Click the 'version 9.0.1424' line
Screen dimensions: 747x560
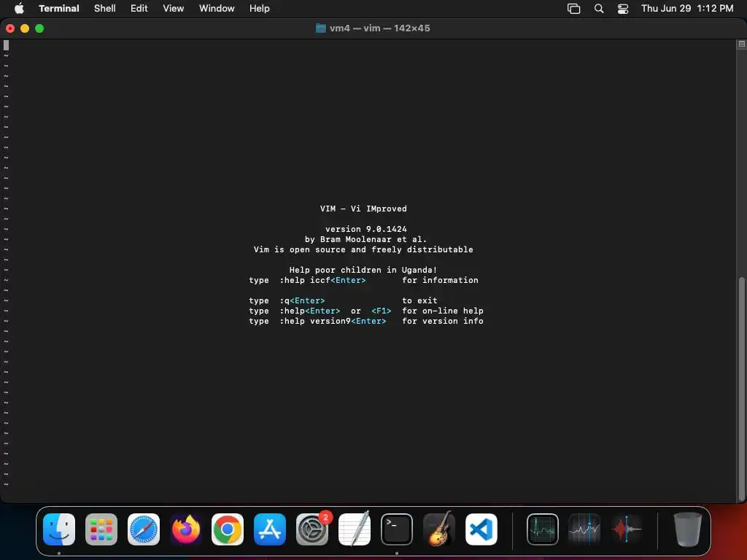pos(366,229)
